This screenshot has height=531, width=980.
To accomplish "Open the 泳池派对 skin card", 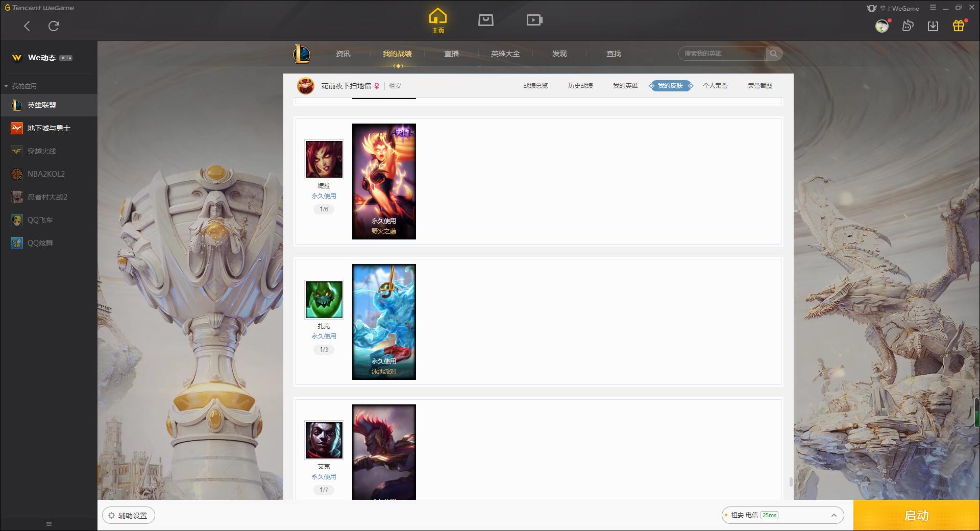I will [384, 322].
